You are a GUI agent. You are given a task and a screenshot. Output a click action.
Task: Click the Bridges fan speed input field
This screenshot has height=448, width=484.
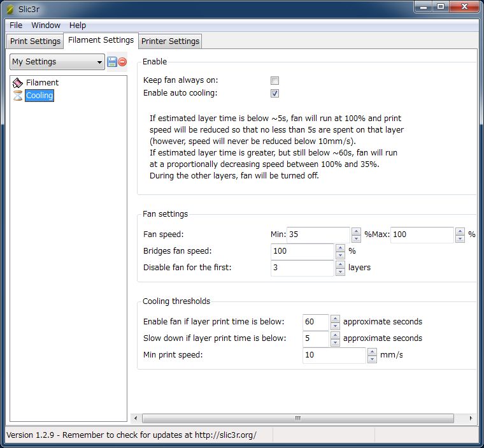point(302,251)
